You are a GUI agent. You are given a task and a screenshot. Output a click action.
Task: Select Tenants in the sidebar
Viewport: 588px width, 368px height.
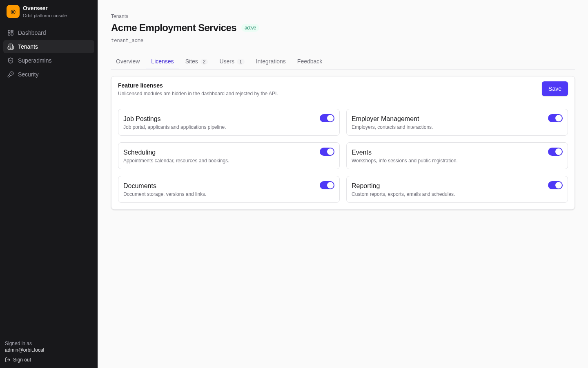pos(49,47)
